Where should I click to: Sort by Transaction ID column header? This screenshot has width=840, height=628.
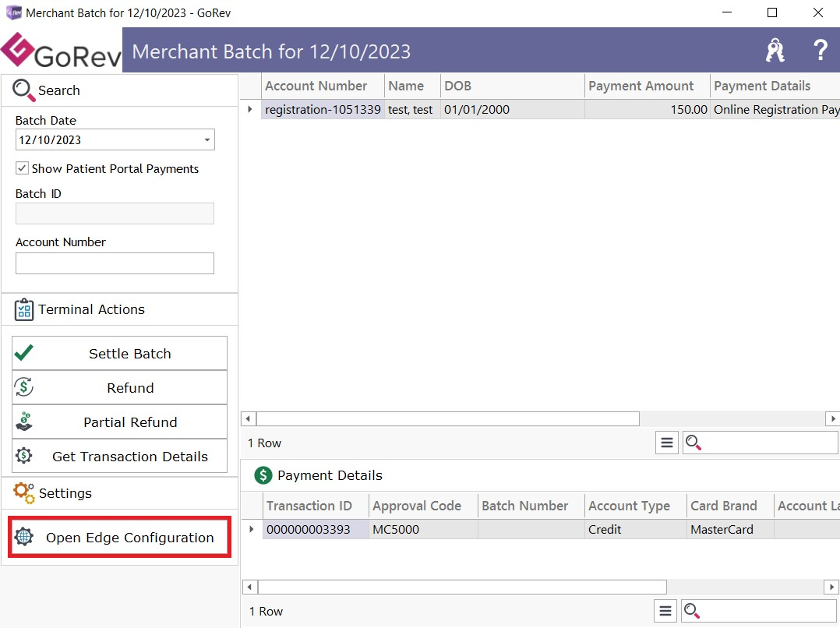click(x=316, y=506)
